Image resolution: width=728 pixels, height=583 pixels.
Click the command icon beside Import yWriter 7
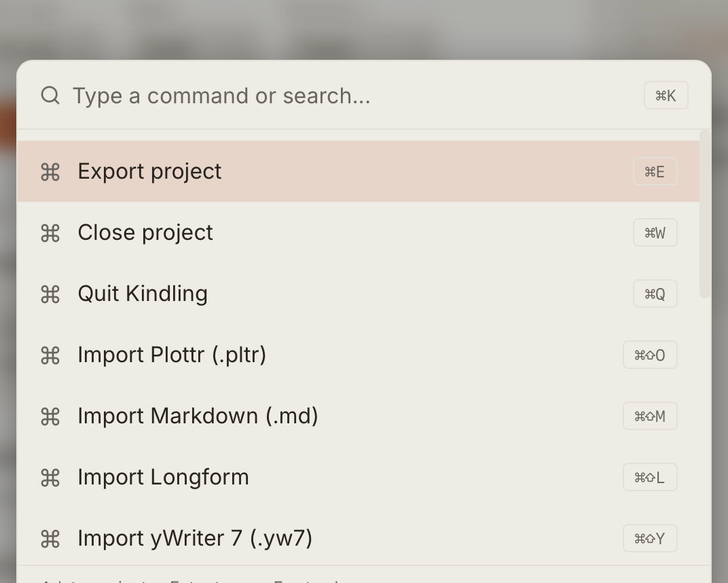tap(50, 538)
